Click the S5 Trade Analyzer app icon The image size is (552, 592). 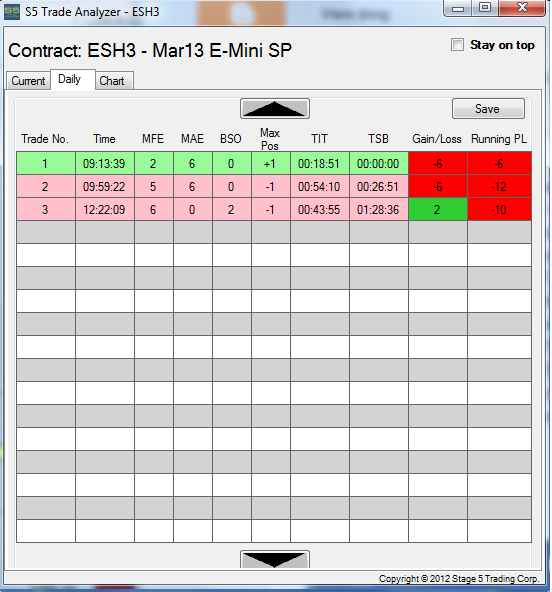11,12
